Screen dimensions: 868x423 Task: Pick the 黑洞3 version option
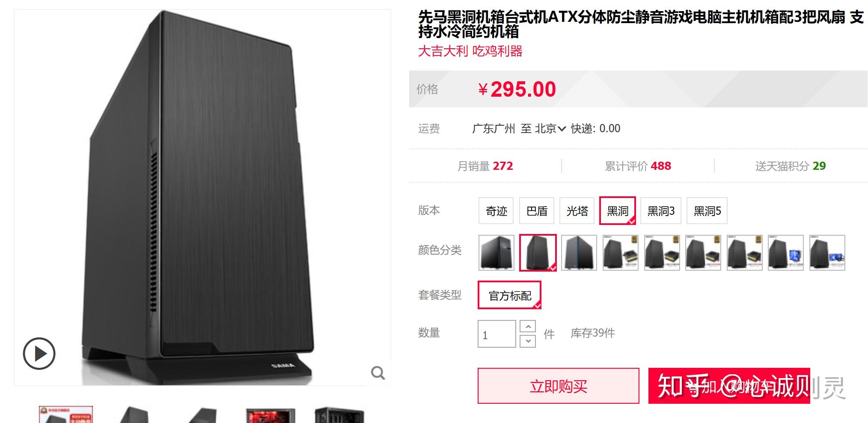pos(661,211)
